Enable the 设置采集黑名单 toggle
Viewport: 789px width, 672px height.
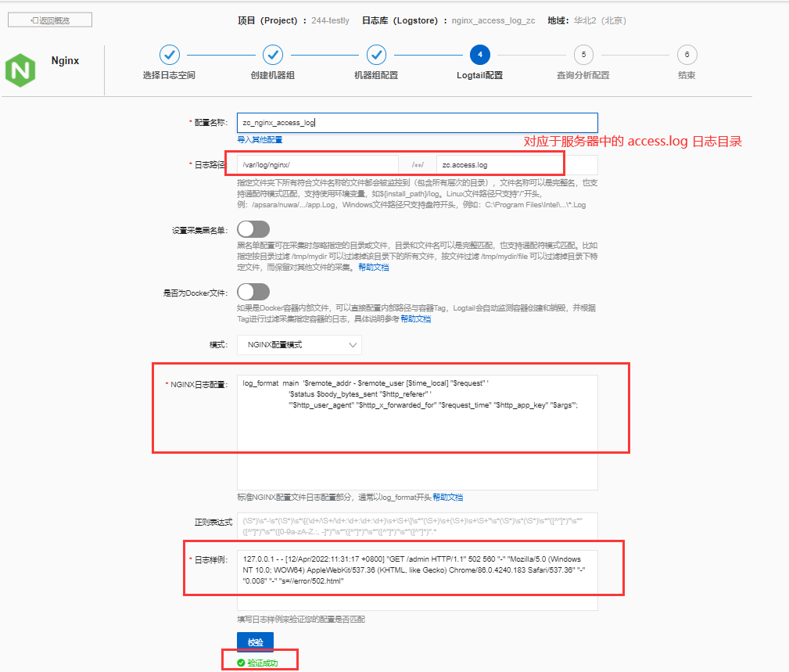click(x=253, y=228)
